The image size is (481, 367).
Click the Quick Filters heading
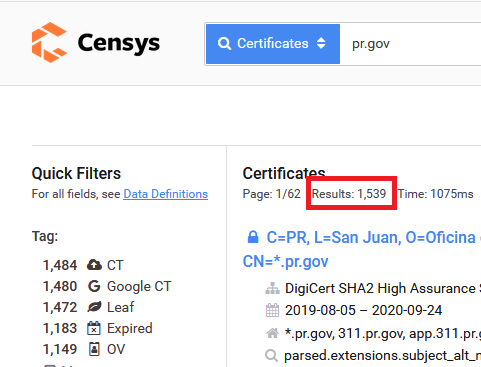point(76,173)
